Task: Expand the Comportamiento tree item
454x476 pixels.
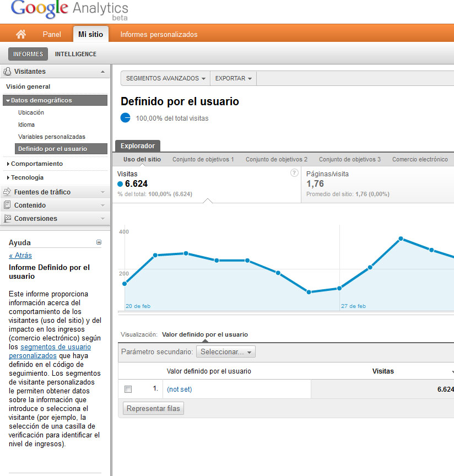Action: point(36,164)
